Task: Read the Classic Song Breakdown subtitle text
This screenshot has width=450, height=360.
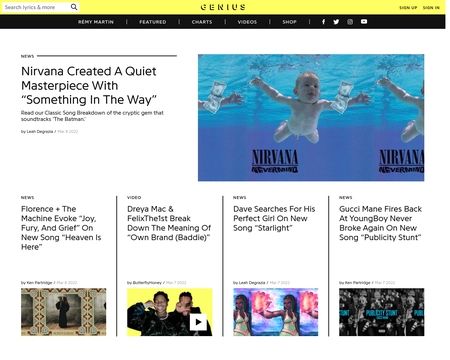Action: point(92,116)
